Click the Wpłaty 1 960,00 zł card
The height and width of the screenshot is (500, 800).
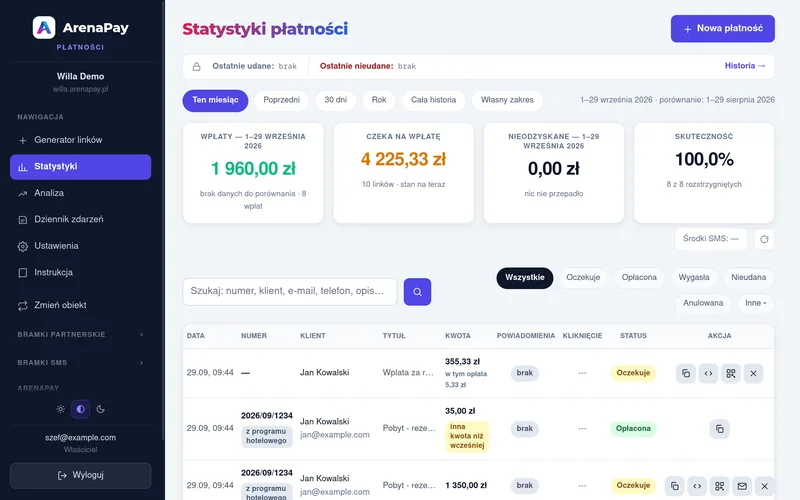[x=253, y=173]
